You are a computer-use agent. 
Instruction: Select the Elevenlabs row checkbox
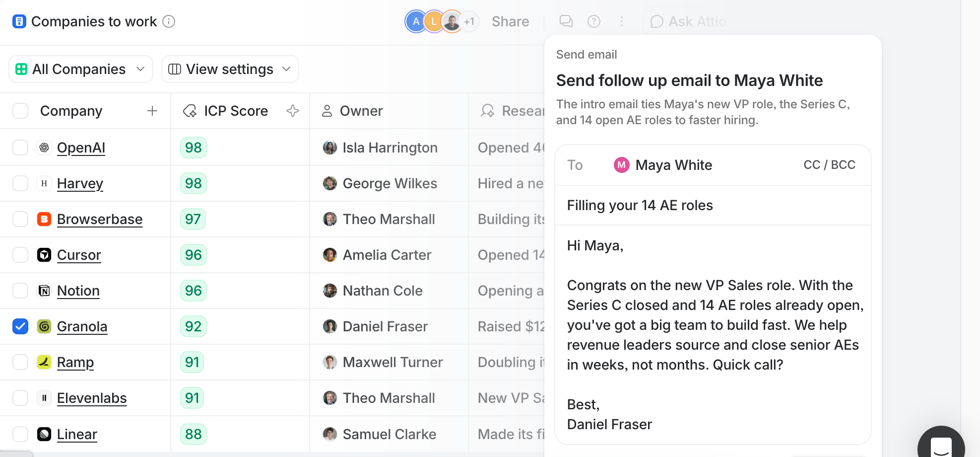click(20, 398)
